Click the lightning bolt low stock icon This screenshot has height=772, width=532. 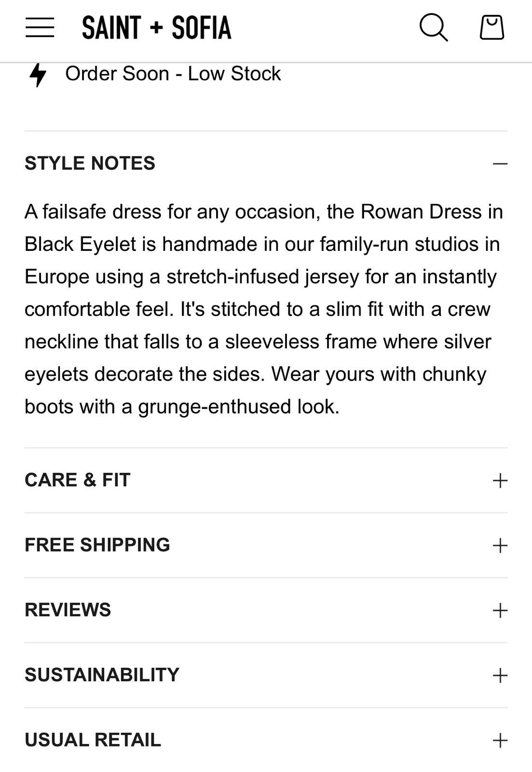point(38,75)
